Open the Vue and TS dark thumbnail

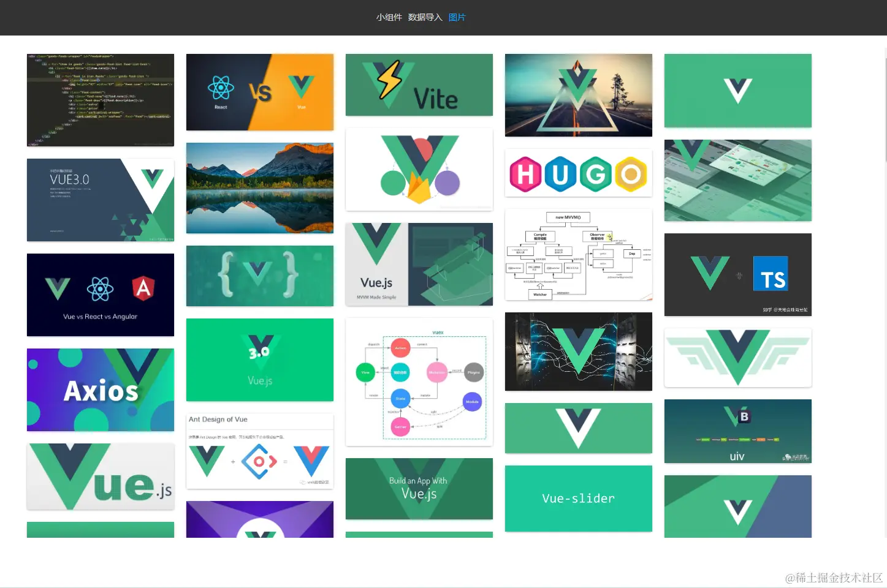click(x=738, y=274)
